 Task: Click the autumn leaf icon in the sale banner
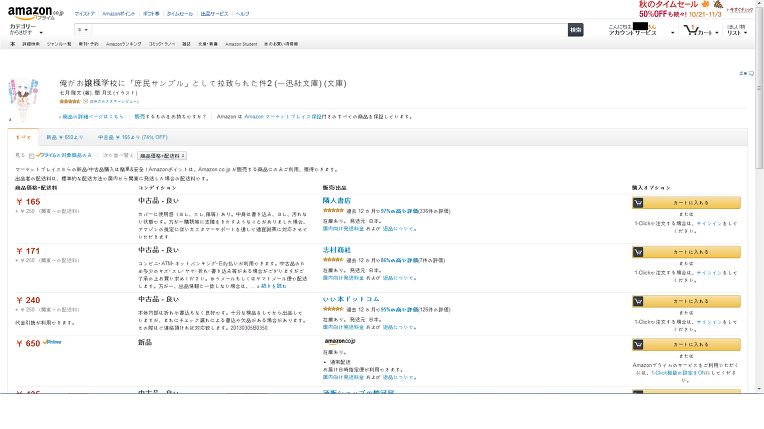point(705,4)
